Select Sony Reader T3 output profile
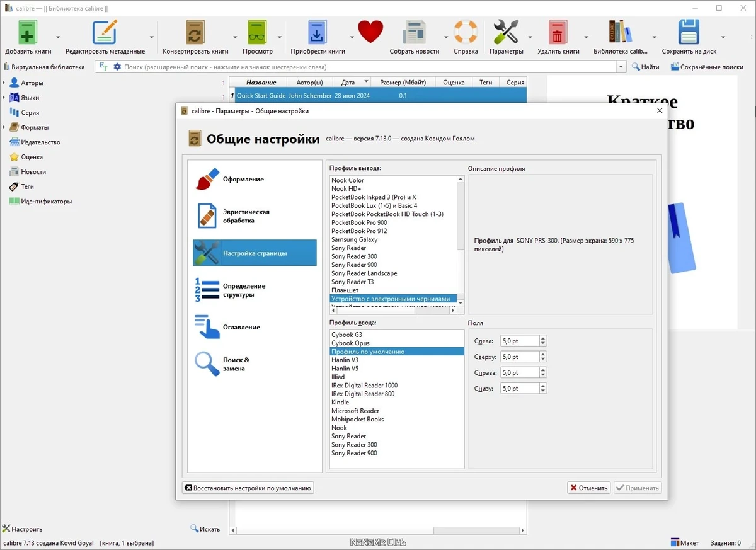The height and width of the screenshot is (550, 756). 393,282
